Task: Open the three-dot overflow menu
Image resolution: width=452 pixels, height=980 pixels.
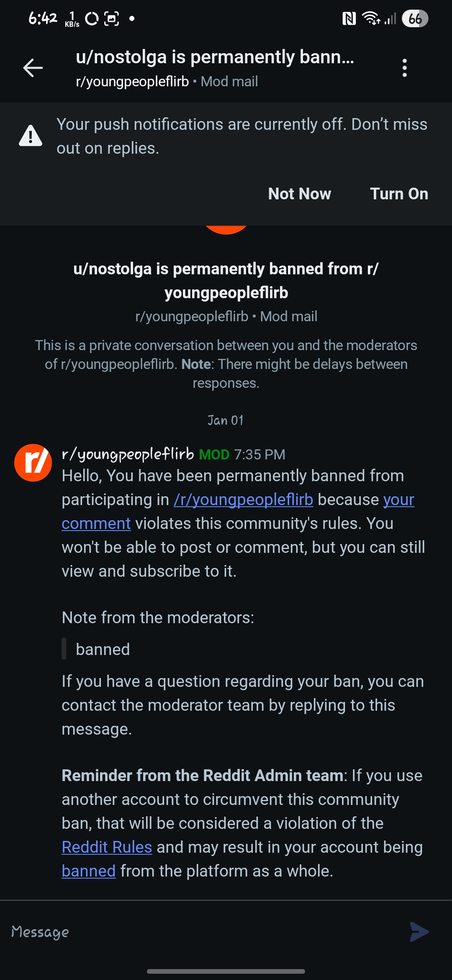Action: click(404, 68)
